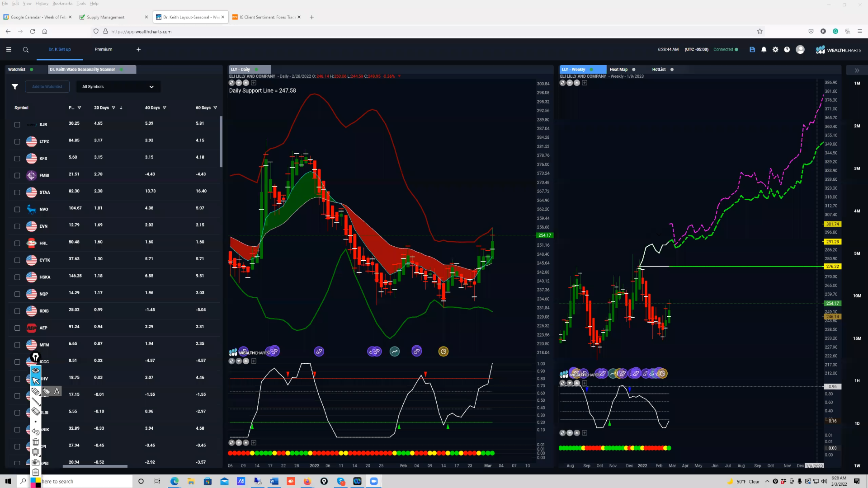
Task: Open the user profile avatar
Action: click(x=800, y=50)
